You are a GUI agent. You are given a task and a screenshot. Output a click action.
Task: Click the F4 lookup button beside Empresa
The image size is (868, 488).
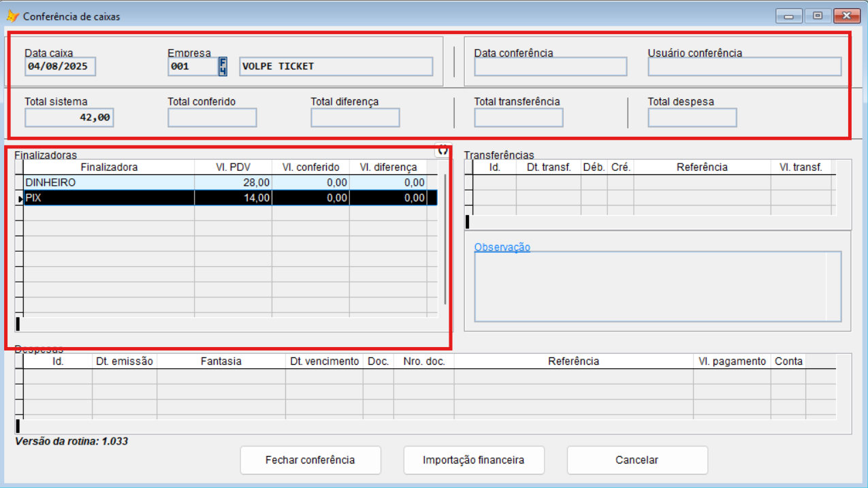[223, 66]
